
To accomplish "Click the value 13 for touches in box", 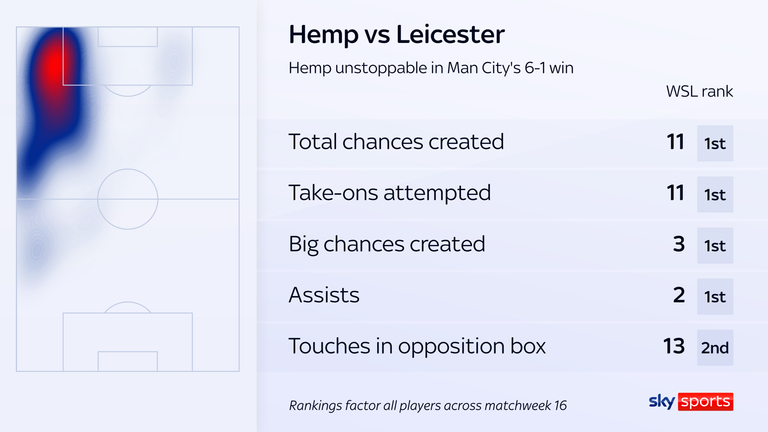I will [x=674, y=346].
